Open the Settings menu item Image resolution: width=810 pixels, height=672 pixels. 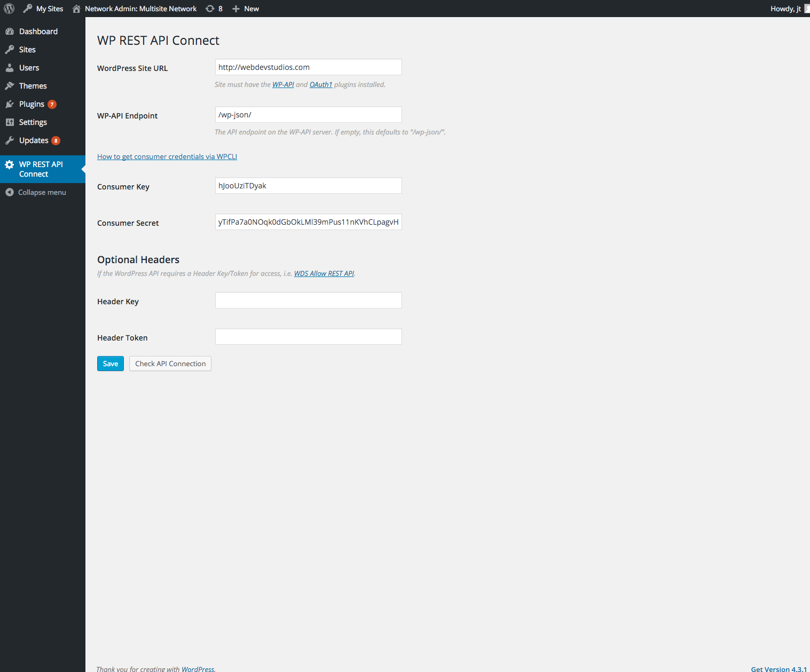[43, 122]
